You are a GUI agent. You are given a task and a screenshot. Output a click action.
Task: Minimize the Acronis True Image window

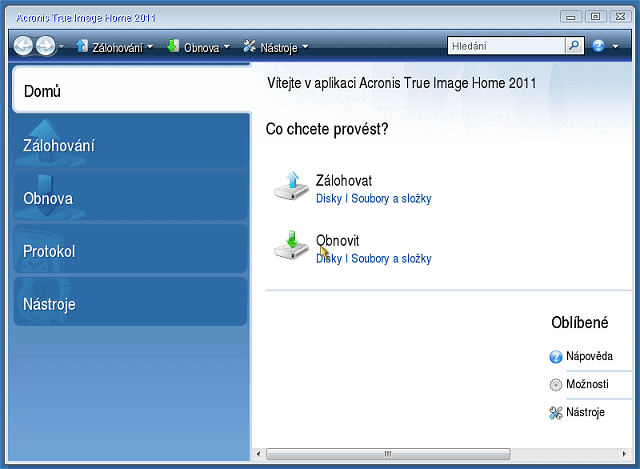point(571,17)
